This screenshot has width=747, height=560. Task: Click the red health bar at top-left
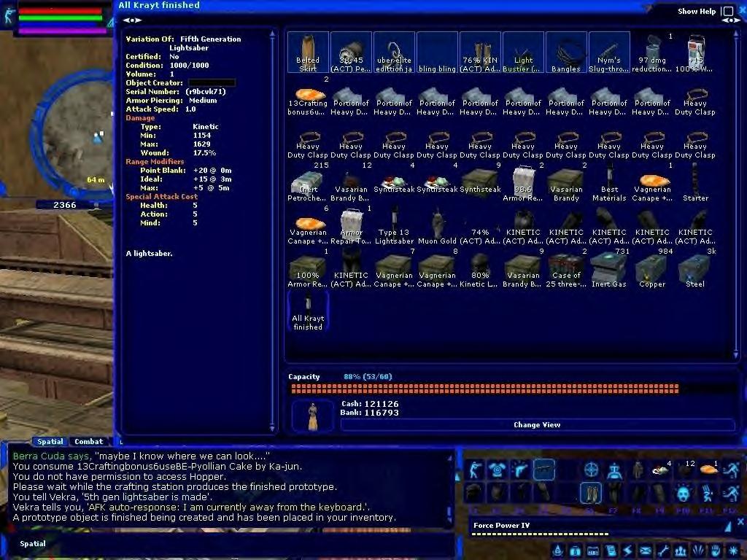(60, 12)
